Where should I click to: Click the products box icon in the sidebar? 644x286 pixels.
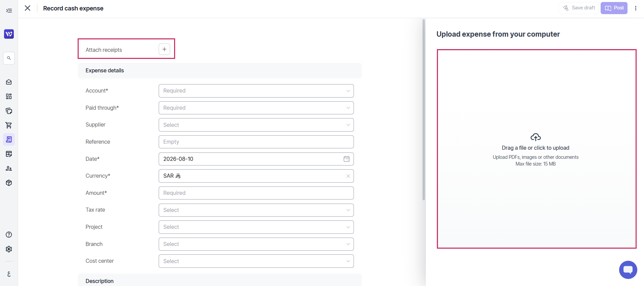[x=9, y=183]
